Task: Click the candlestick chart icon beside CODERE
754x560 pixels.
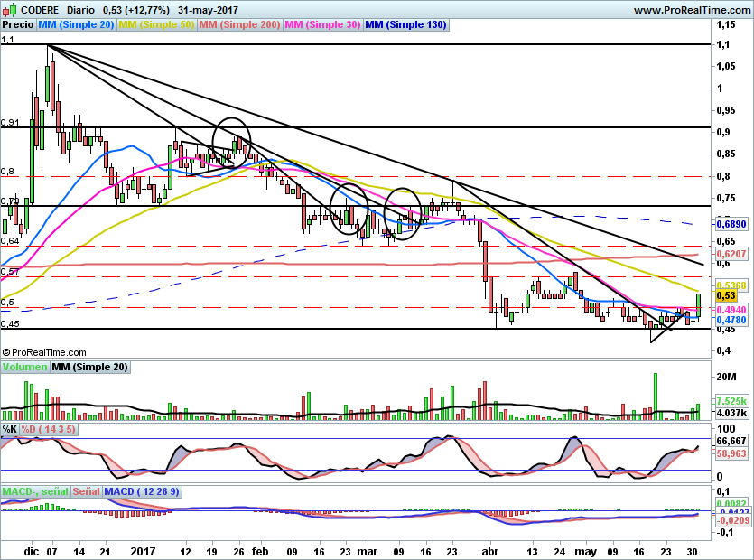Action: tap(9, 9)
